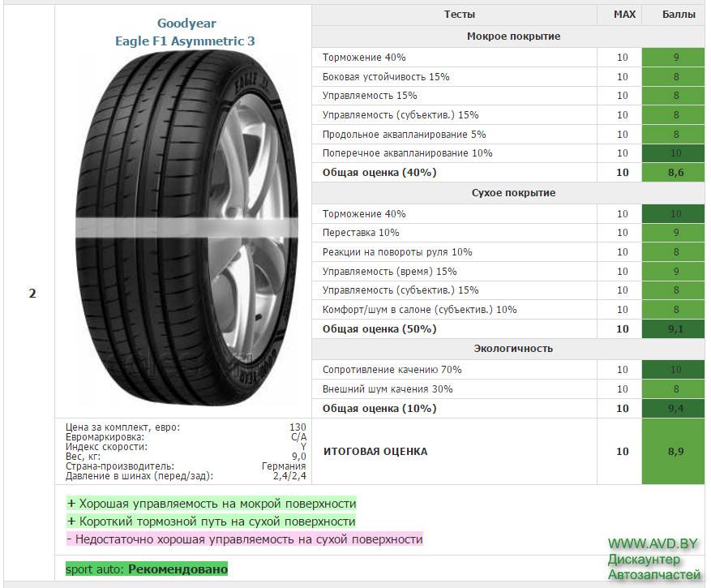Select 'Переставка 10%' row label

(x=361, y=233)
